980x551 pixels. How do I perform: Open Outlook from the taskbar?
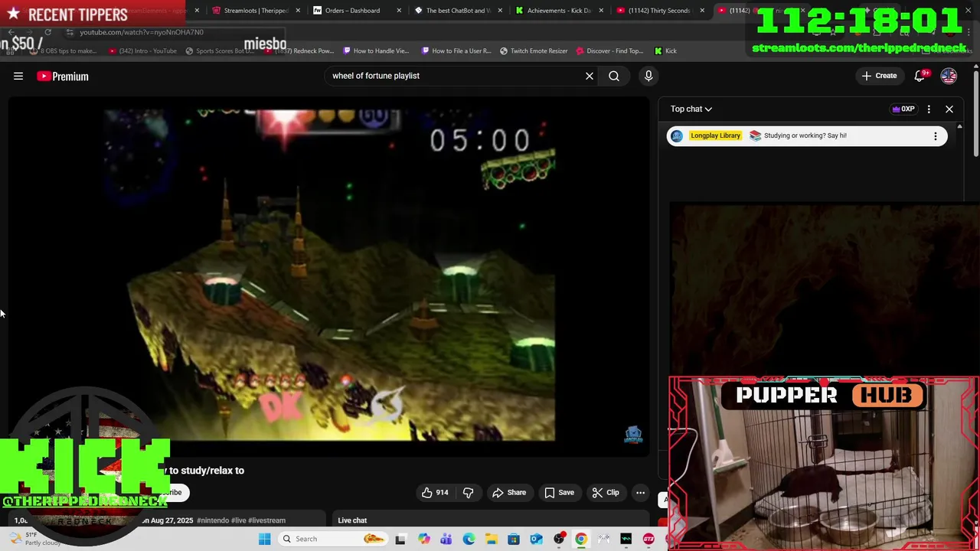pos(536,539)
